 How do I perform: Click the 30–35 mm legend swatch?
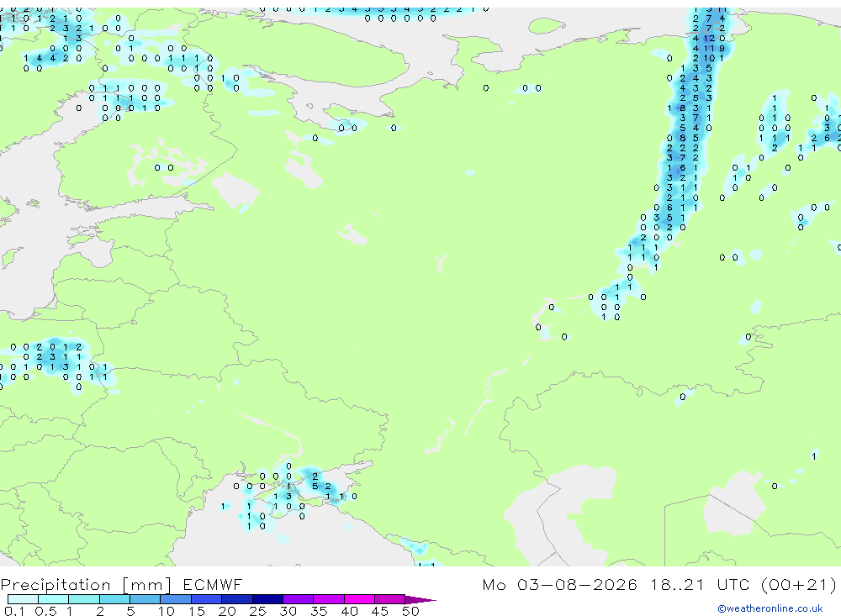298,599
